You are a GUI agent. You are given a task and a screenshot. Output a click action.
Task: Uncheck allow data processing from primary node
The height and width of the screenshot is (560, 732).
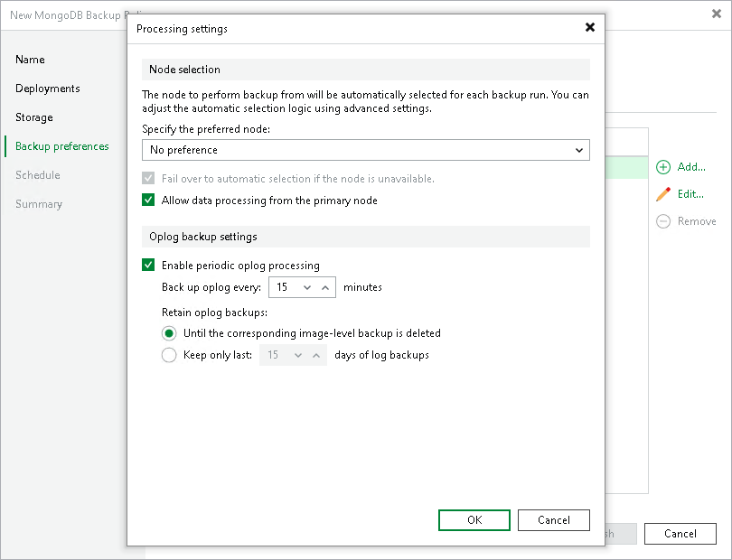coord(149,200)
